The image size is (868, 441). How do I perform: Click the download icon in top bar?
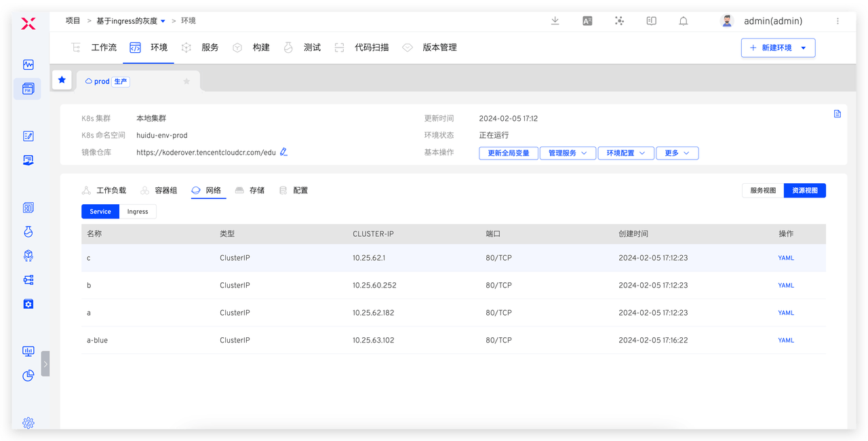(x=555, y=21)
